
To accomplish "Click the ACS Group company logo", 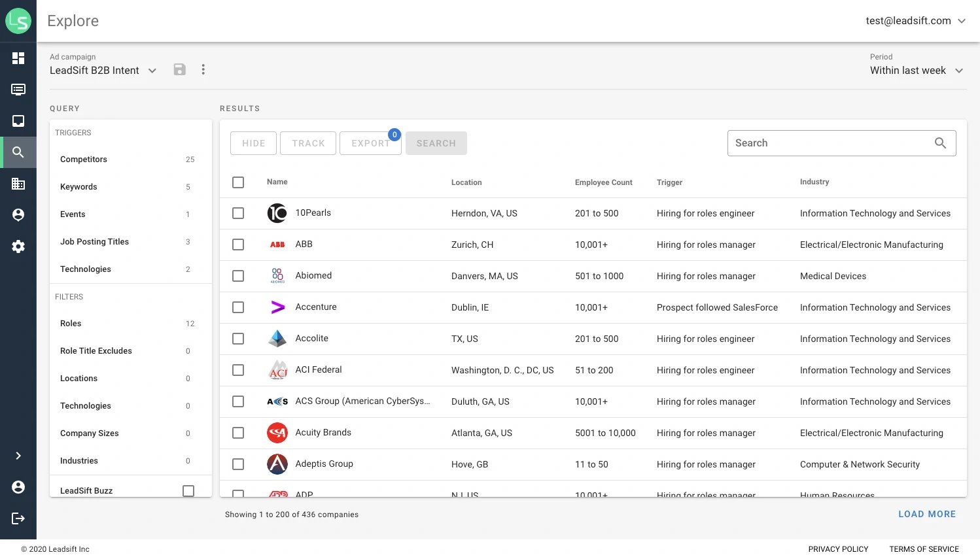I will coord(277,401).
